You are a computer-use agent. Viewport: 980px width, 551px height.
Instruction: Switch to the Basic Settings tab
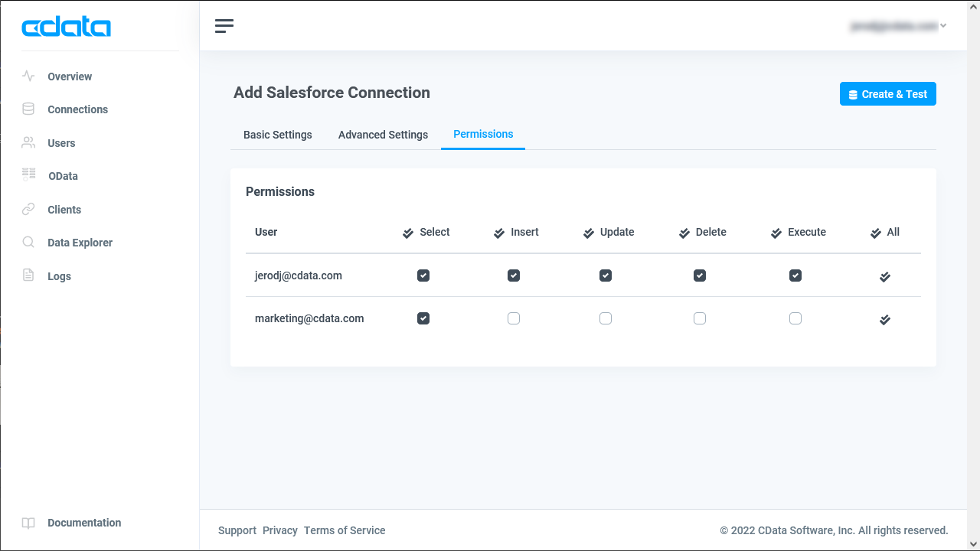278,135
